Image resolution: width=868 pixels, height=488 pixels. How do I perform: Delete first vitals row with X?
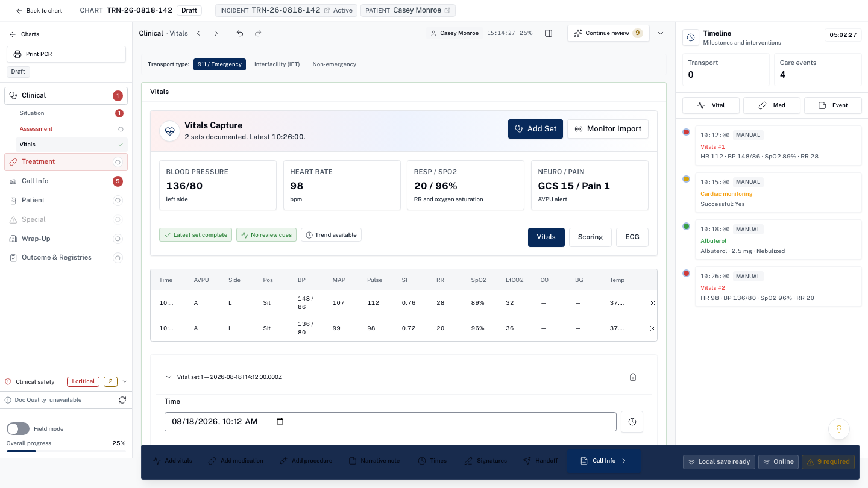652,303
